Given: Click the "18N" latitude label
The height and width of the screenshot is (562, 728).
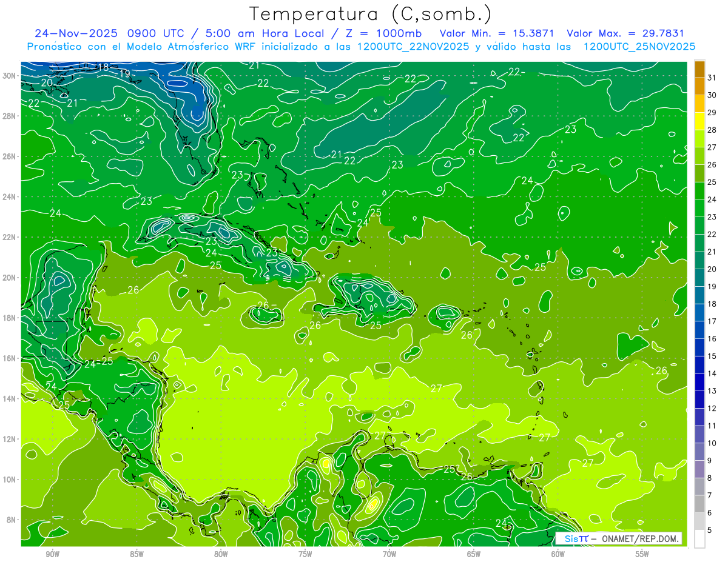Looking at the screenshot, I should point(9,318).
